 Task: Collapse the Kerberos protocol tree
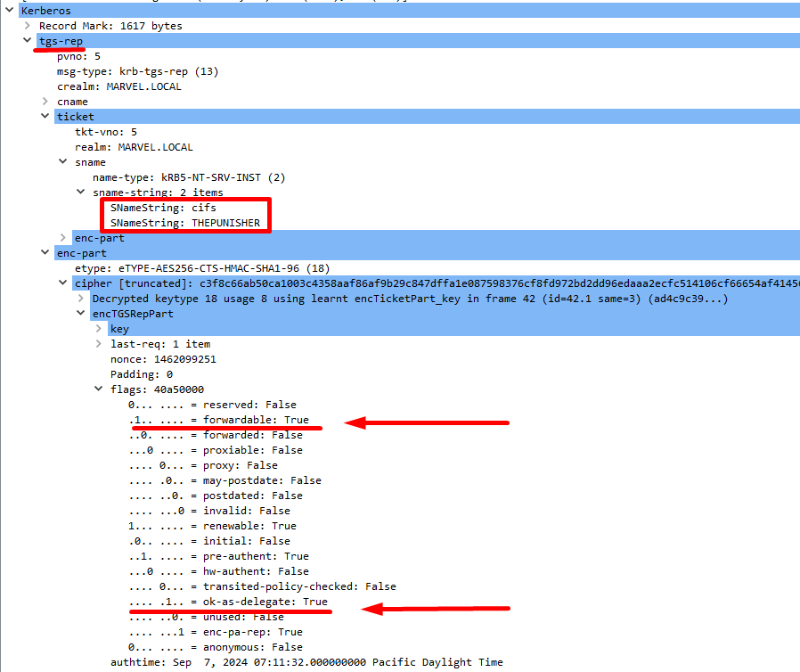(x=10, y=11)
